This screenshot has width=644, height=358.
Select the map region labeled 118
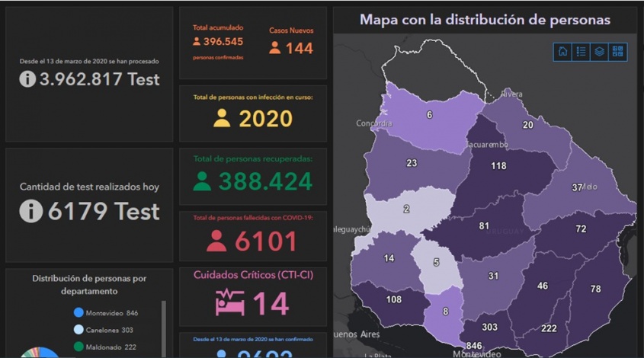pos(498,166)
